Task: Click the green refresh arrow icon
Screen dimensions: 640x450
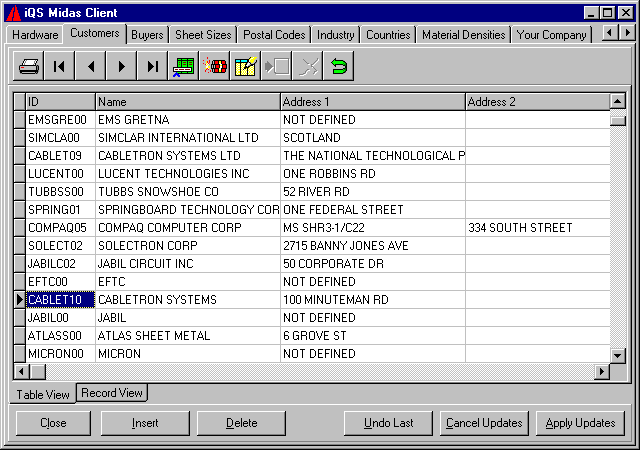Action: click(x=339, y=66)
